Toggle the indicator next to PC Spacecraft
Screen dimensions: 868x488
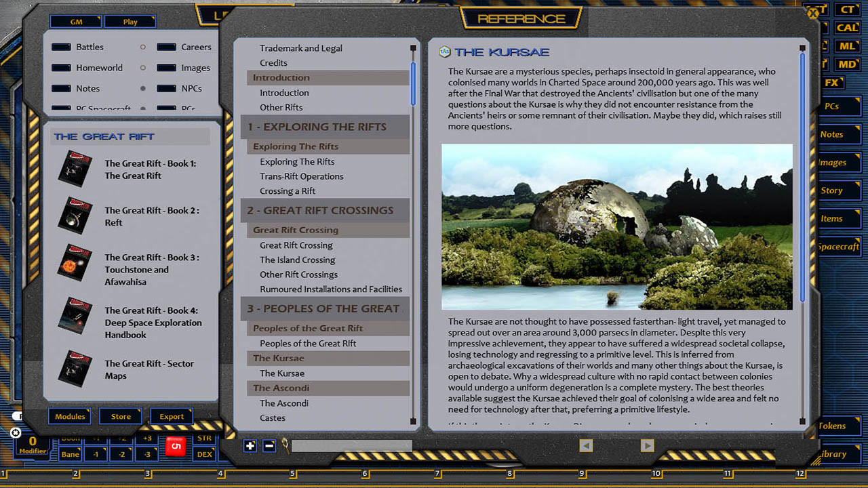(x=143, y=108)
